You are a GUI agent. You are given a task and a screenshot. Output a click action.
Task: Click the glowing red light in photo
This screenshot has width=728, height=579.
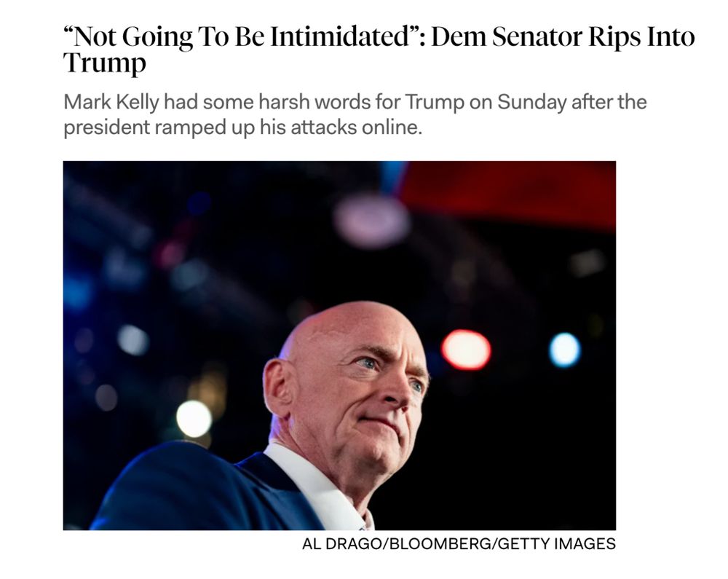(x=466, y=350)
